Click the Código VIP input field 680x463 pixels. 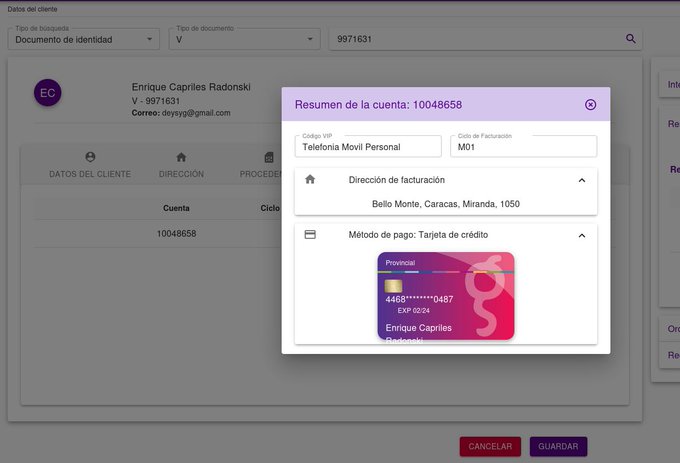coord(368,147)
